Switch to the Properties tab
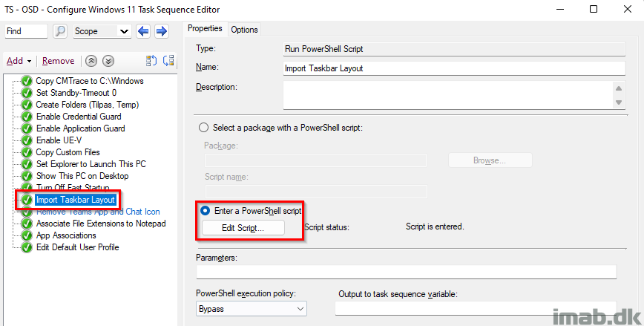 coord(205,28)
